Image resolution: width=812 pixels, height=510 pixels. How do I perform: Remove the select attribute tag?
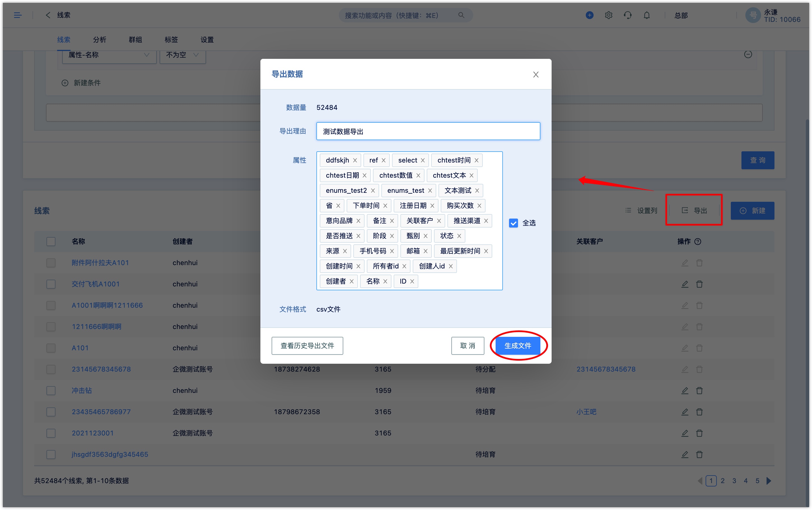tap(423, 160)
